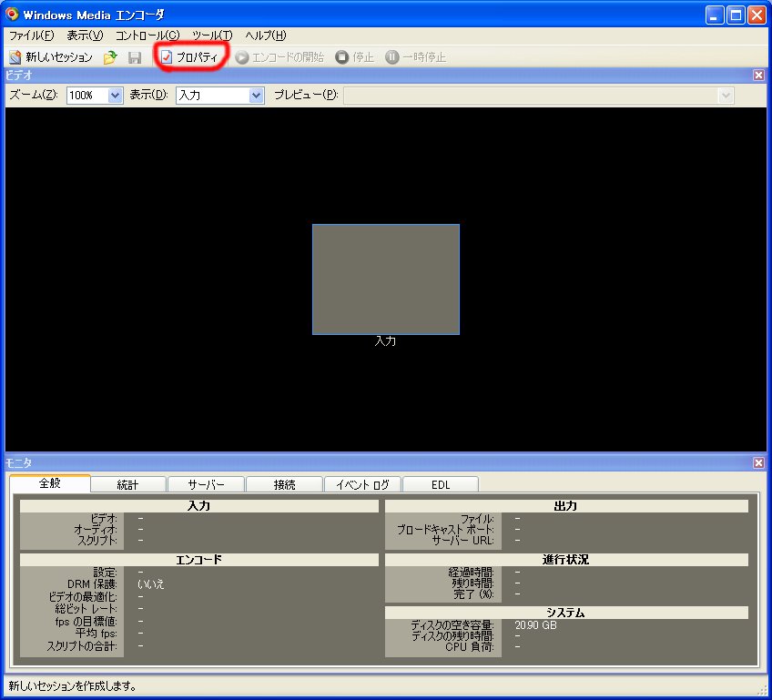Viewport: 772px width, 700px height.
Task: Click the status bar text 新しいセッションを作成します。
Action: [x=73, y=685]
